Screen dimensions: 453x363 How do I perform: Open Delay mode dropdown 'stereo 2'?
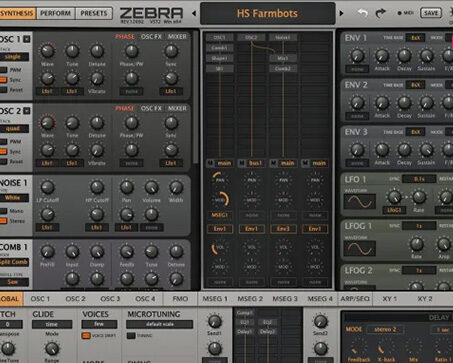coord(385,330)
